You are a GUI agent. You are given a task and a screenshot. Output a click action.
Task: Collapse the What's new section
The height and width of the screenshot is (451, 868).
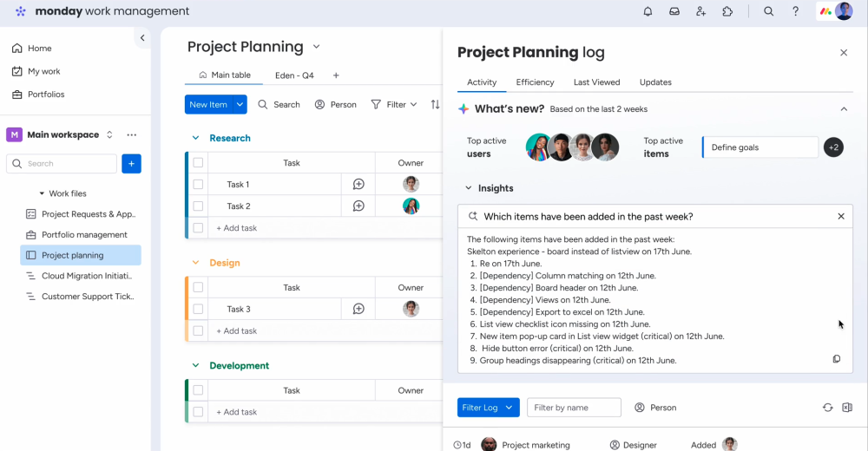click(x=844, y=109)
